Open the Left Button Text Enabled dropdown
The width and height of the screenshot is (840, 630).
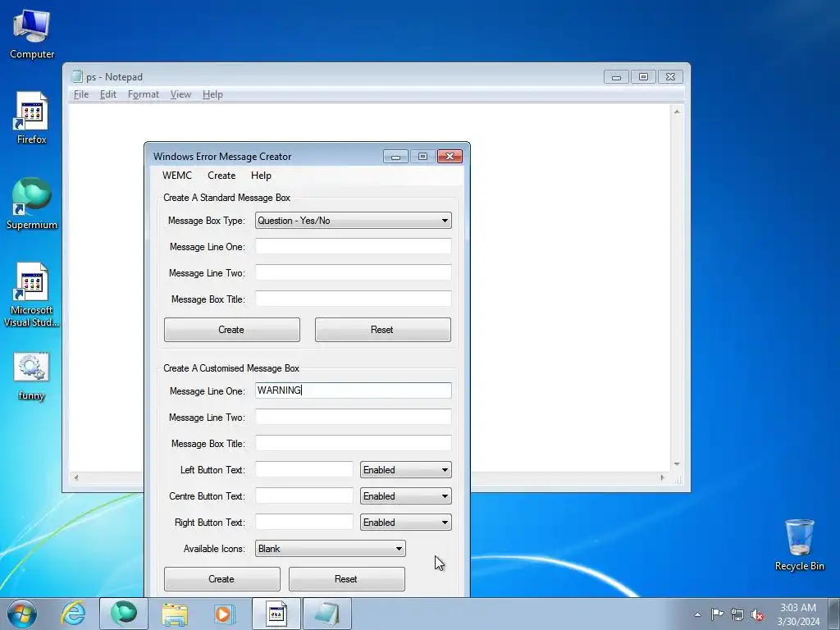pos(405,470)
